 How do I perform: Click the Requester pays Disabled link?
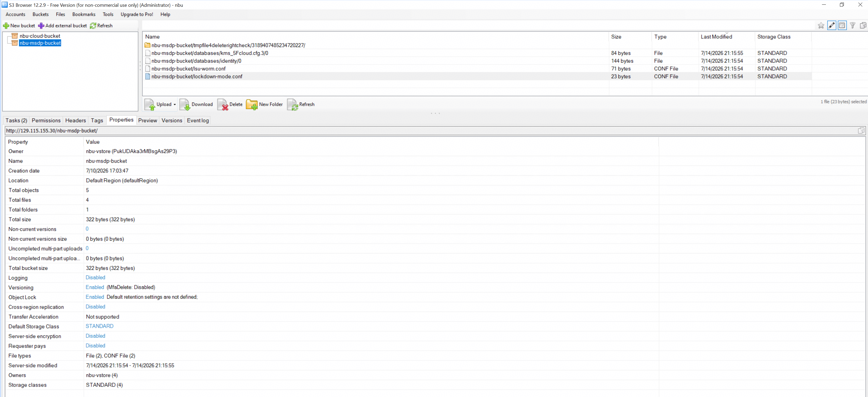[95, 346]
